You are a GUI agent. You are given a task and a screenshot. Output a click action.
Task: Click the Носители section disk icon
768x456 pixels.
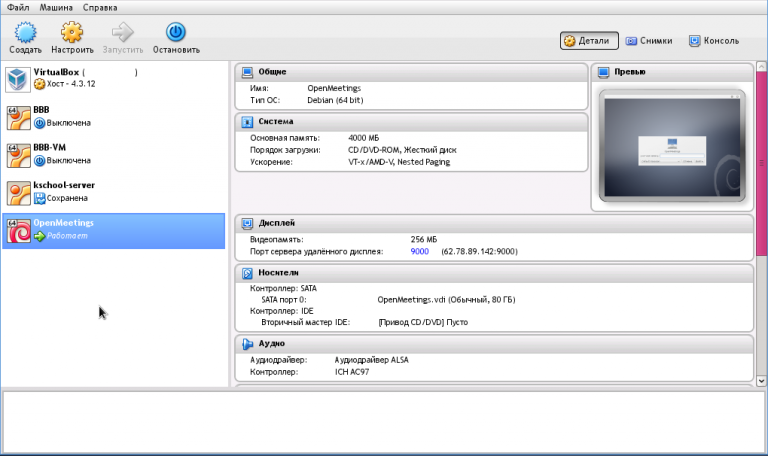(247, 273)
